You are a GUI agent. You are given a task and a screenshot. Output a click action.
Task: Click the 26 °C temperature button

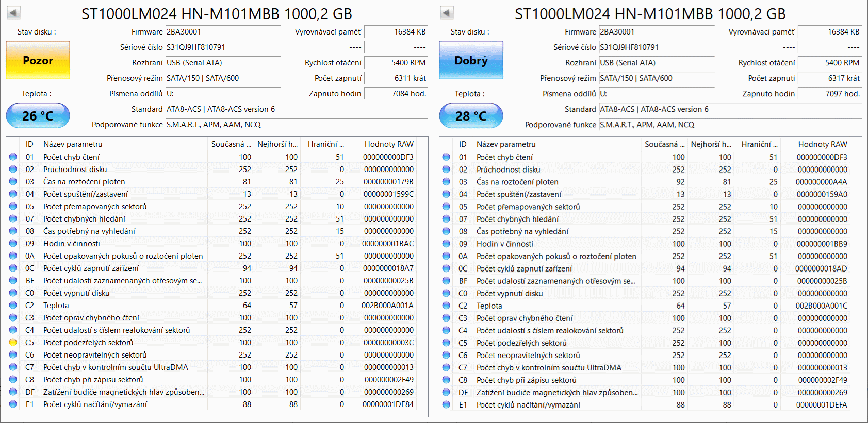tap(38, 116)
